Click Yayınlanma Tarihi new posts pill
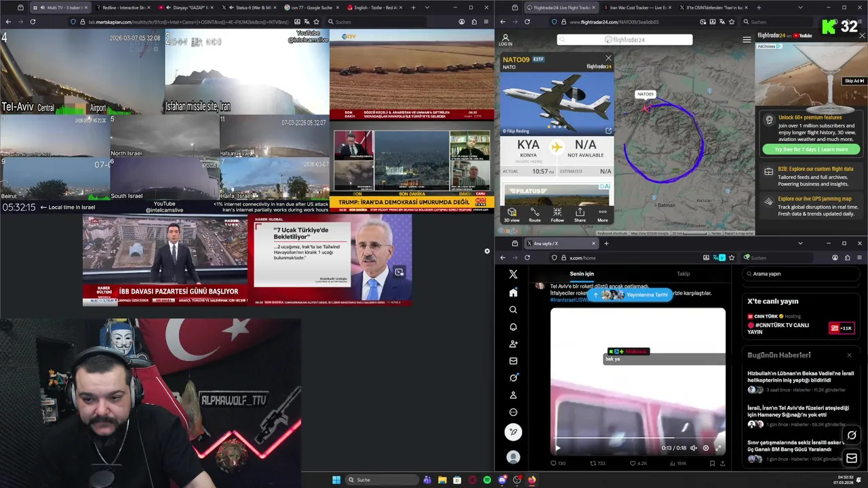The image size is (868, 488). 630,295
